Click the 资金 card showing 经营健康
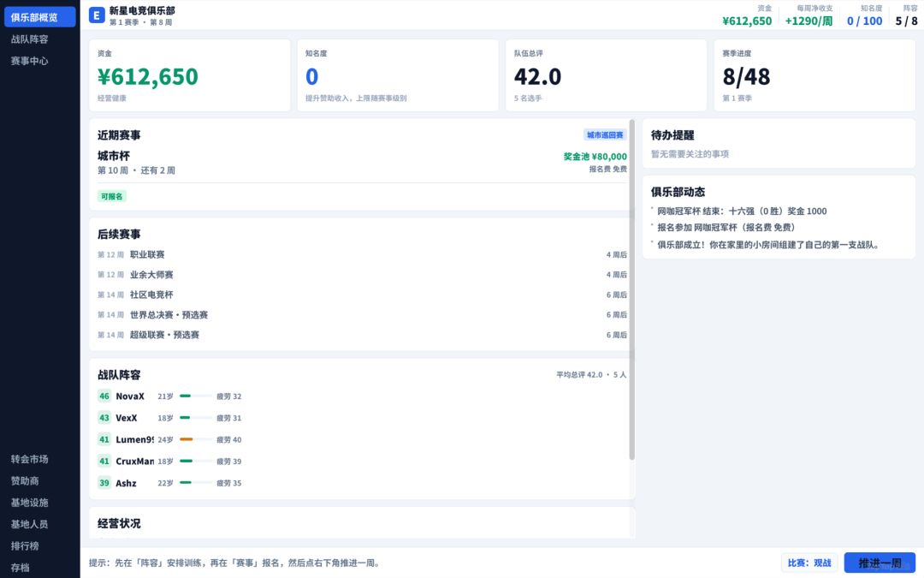The height and width of the screenshot is (578, 924). click(190, 75)
